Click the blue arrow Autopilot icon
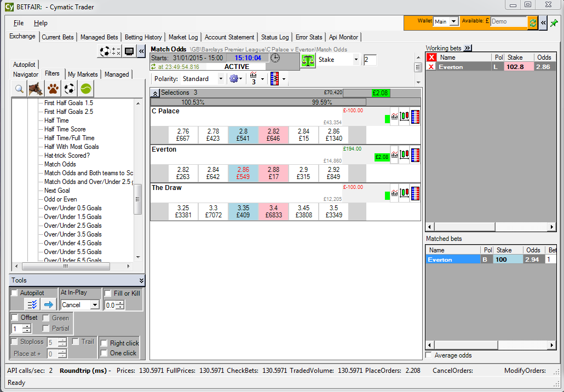The width and height of the screenshot is (564, 392). (49, 304)
